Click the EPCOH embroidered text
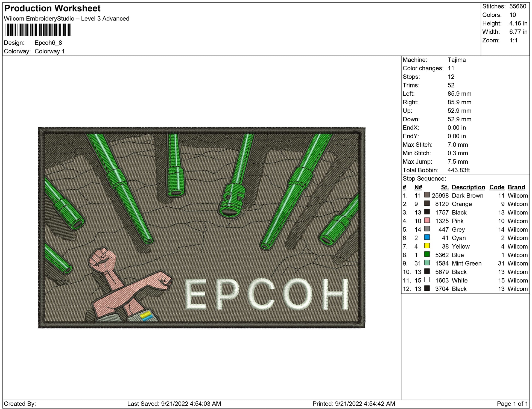The width and height of the screenshot is (532, 409). tap(267, 294)
